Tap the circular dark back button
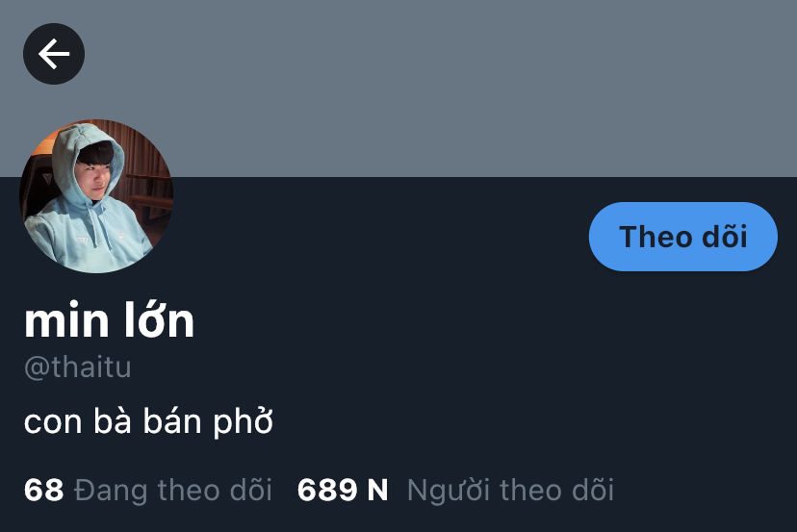This screenshot has width=797, height=532. tap(54, 54)
